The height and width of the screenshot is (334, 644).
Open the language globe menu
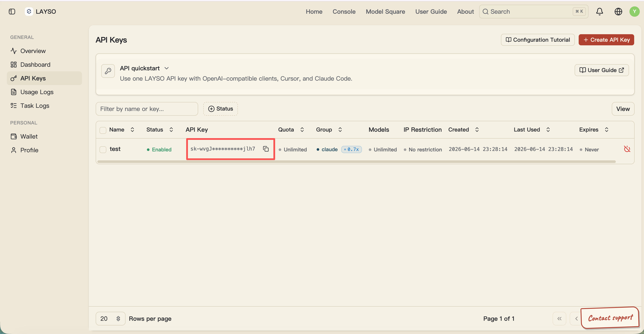(x=618, y=12)
